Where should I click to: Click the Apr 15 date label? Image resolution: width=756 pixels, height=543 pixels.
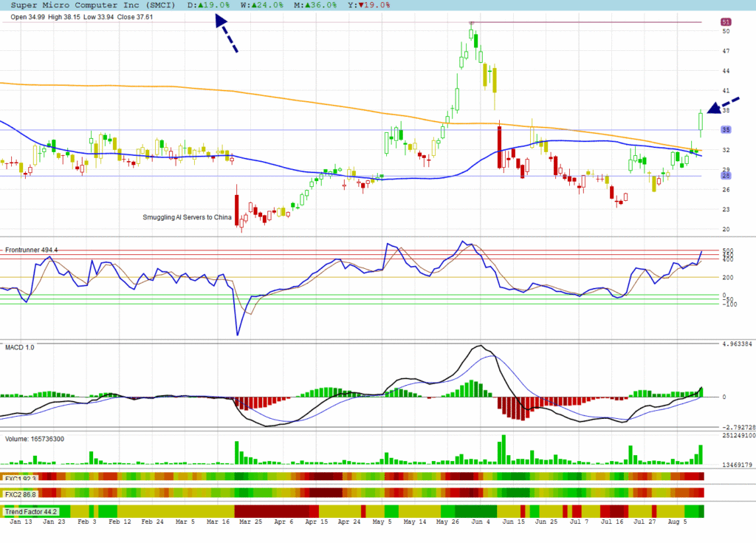(316, 522)
